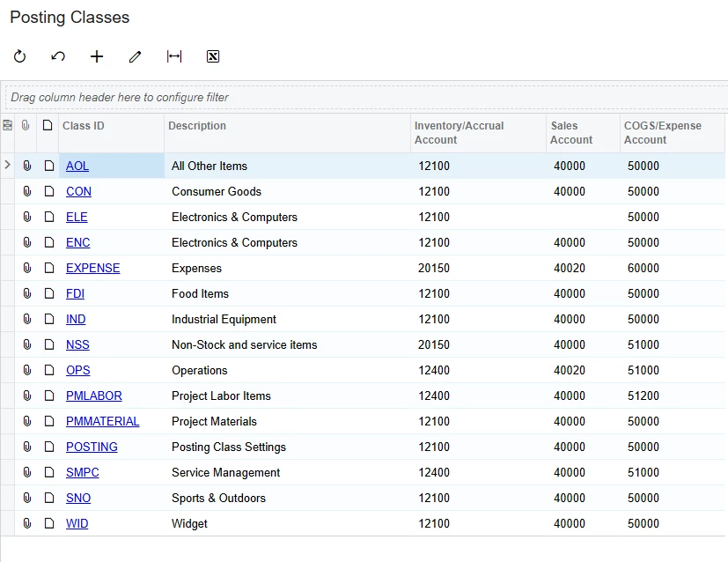Image resolution: width=728 pixels, height=562 pixels.
Task: Select the empty Sales Account cell for ELE
Action: tap(583, 217)
